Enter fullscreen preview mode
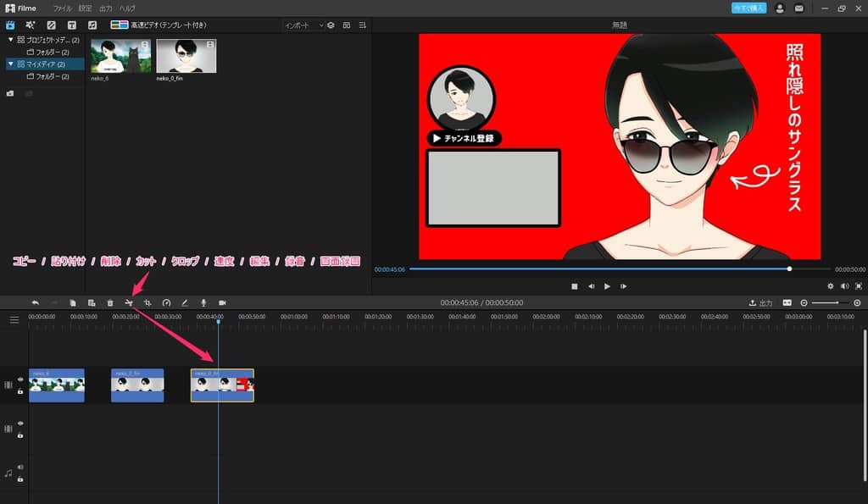 (x=859, y=286)
